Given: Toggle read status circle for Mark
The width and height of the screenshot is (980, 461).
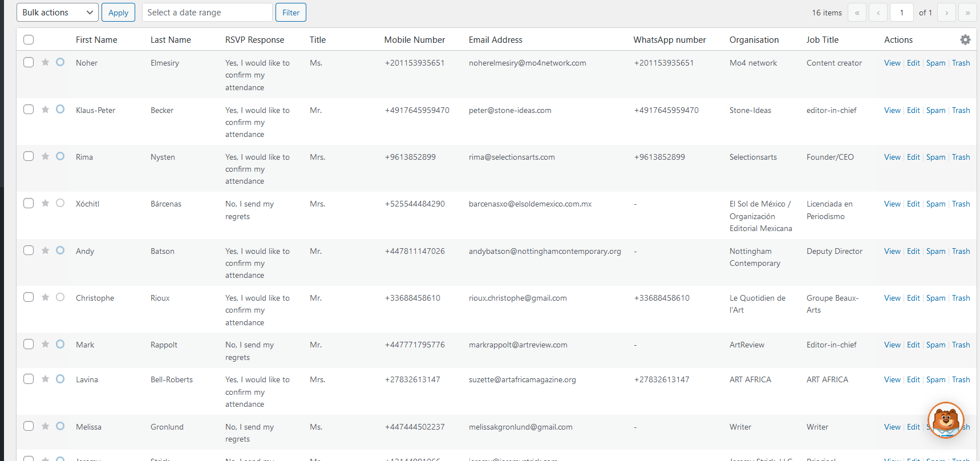Looking at the screenshot, I should (60, 344).
